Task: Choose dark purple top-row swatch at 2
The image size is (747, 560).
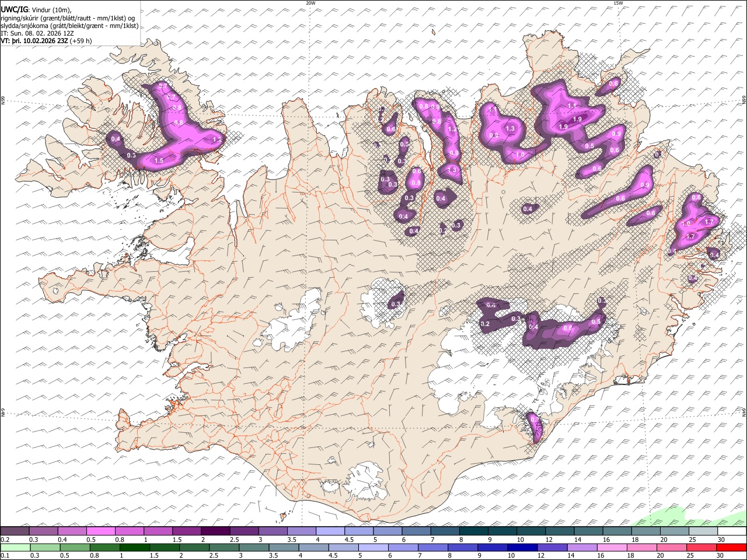Action: (x=215, y=531)
